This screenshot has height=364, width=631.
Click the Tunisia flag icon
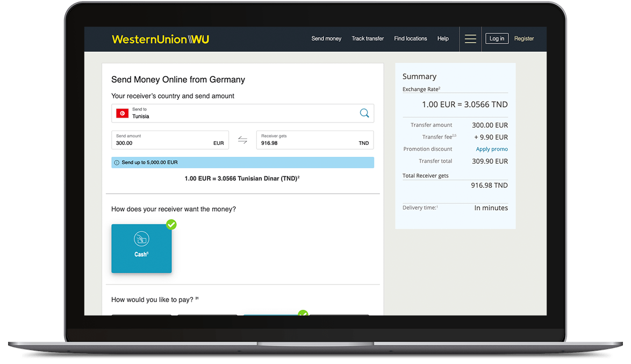pyautogui.click(x=123, y=113)
